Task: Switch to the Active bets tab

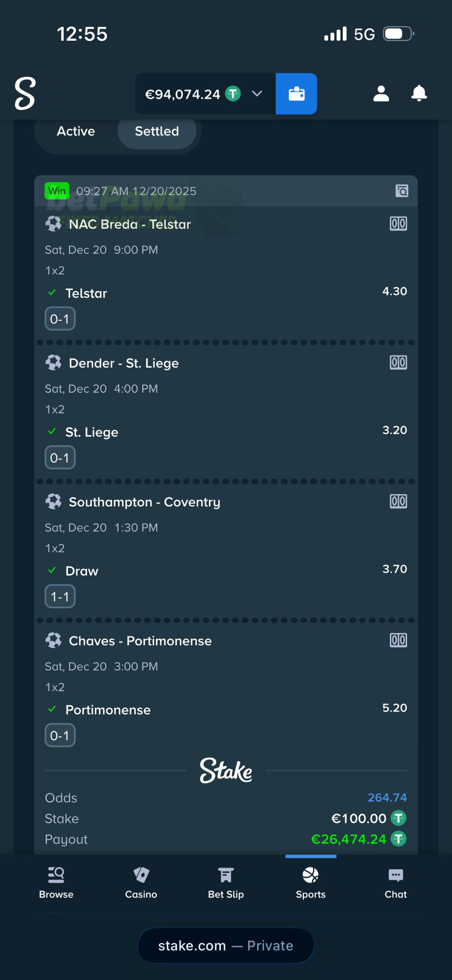Action: (x=76, y=131)
